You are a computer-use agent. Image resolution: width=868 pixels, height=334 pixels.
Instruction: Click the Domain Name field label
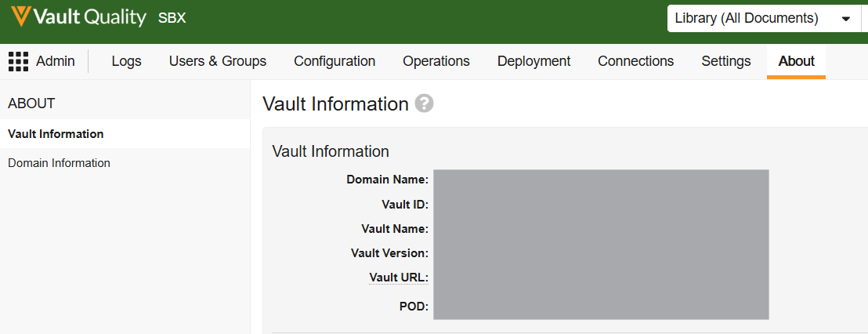point(387,180)
